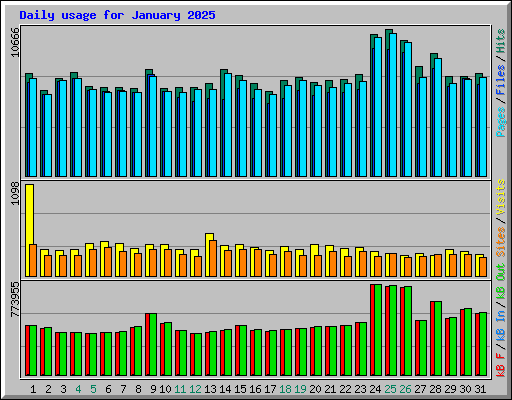Screen dimensions: 512x400
Task: Click day label 28 on x-axis
Action: (x=435, y=389)
